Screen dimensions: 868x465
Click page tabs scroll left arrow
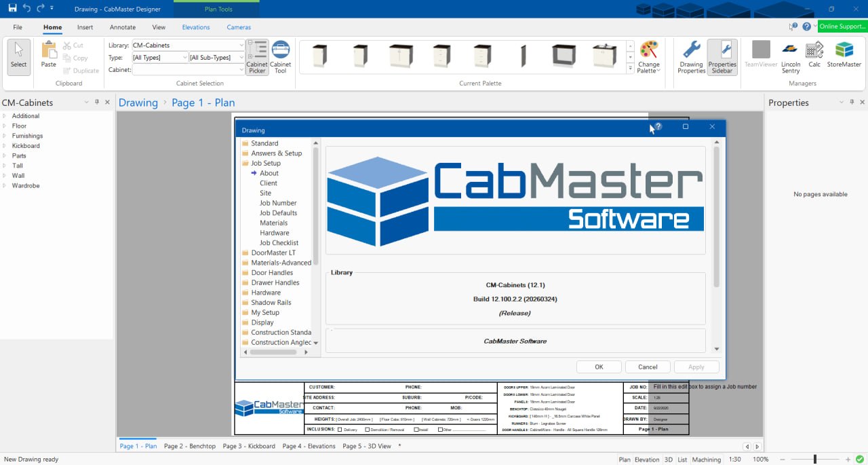coord(747,447)
